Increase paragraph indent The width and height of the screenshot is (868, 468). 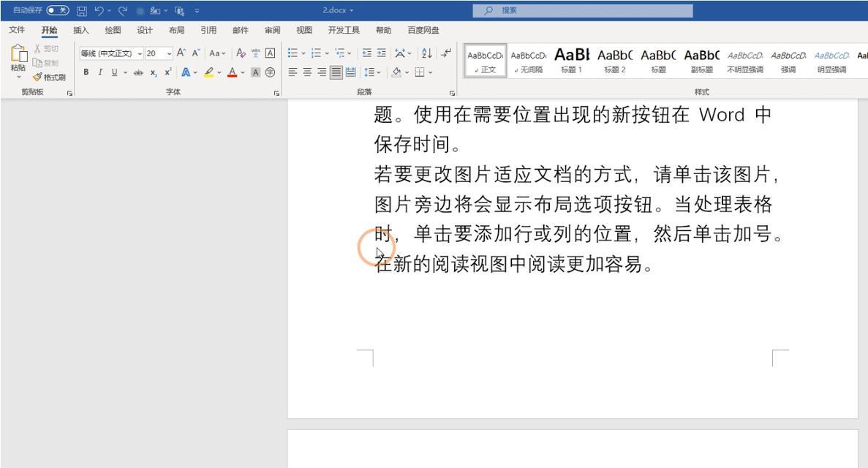pyautogui.click(x=382, y=53)
